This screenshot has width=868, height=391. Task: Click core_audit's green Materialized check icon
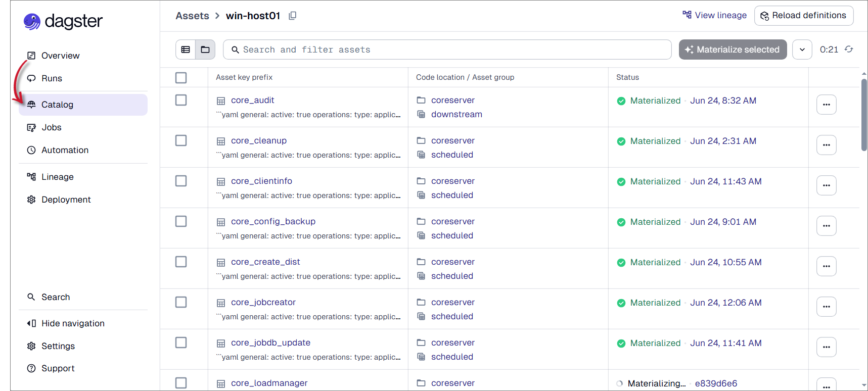[x=621, y=101]
